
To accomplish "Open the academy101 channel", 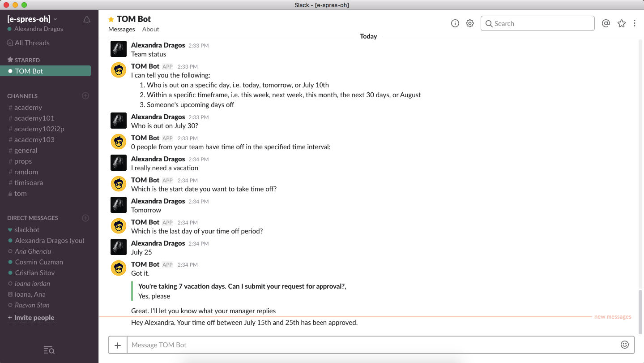I will pos(34,118).
